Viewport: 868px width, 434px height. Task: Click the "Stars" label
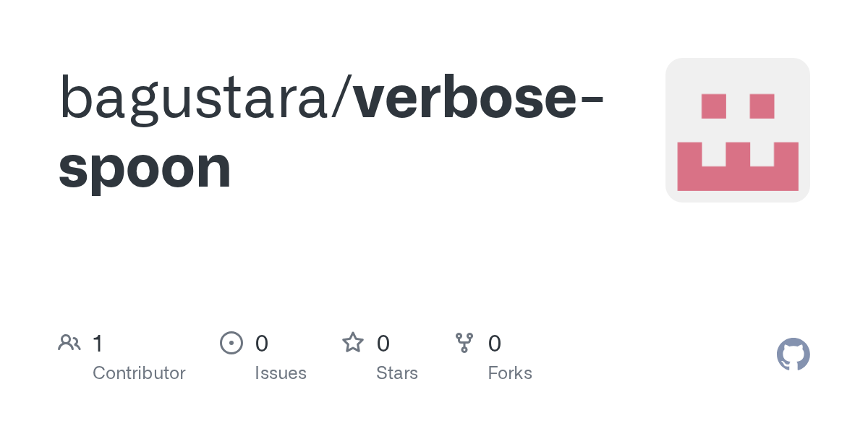(396, 373)
